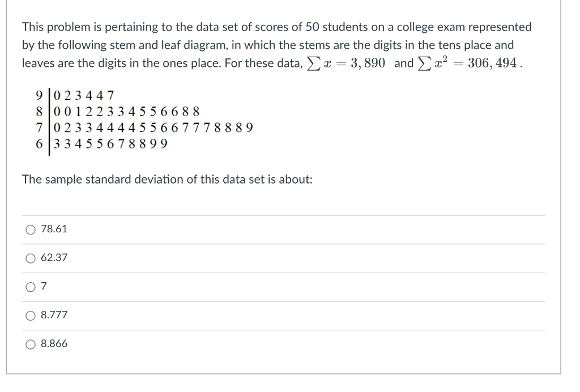580x392 pixels.
Task: Click the stem 6 leaf row
Action: 101,143
